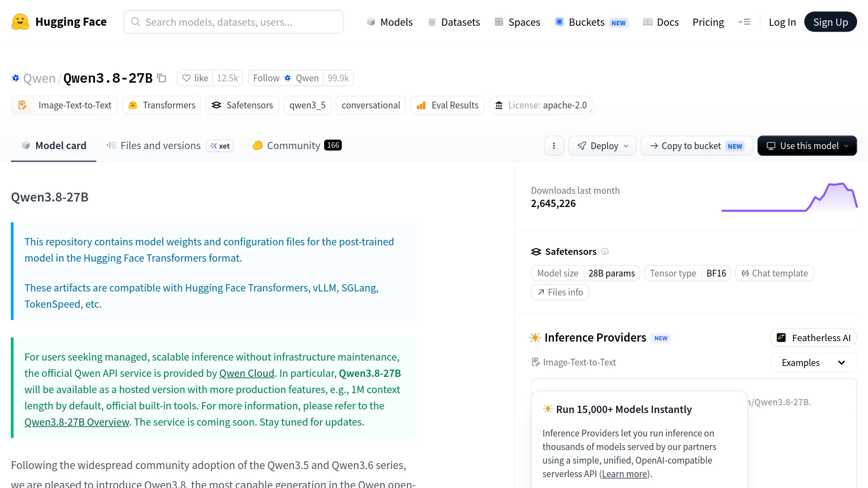View the 12.5k likes count
Screen dimensions: 868x488
pyautogui.click(x=227, y=78)
